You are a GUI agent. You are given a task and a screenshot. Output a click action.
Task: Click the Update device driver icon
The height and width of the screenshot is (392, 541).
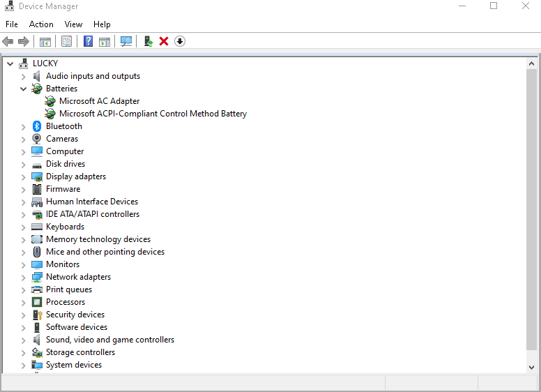tap(148, 41)
